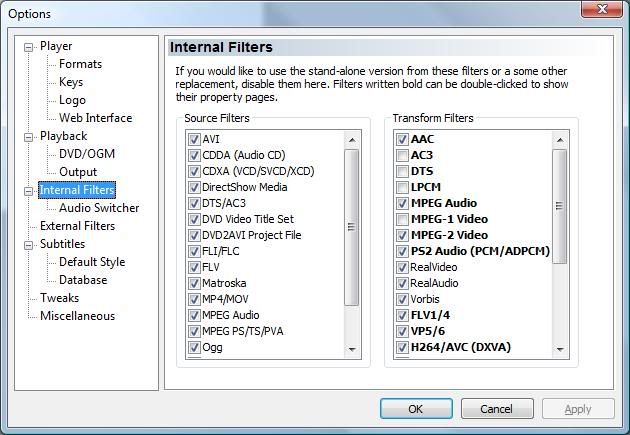Viewport: 630px width, 435px height.
Task: Collapse the Player tree node
Action: click(29, 47)
